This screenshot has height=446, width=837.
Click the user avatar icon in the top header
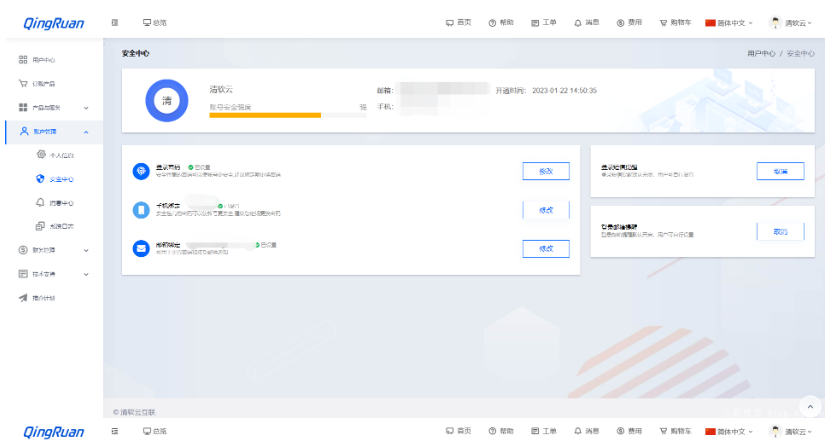[775, 22]
